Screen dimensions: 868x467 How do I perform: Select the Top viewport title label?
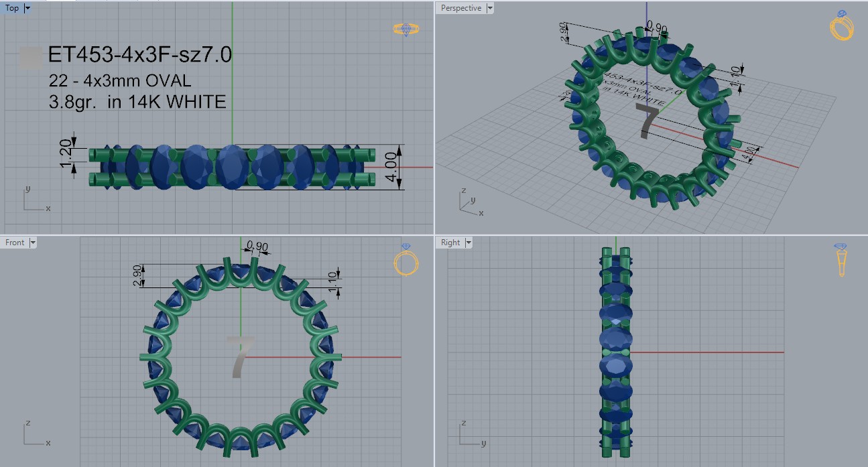(12, 8)
